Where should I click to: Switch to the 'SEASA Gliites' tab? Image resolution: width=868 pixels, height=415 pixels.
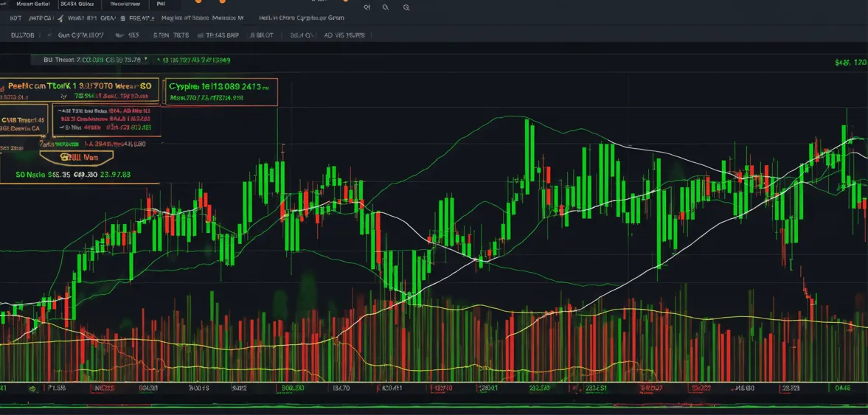[x=76, y=4]
